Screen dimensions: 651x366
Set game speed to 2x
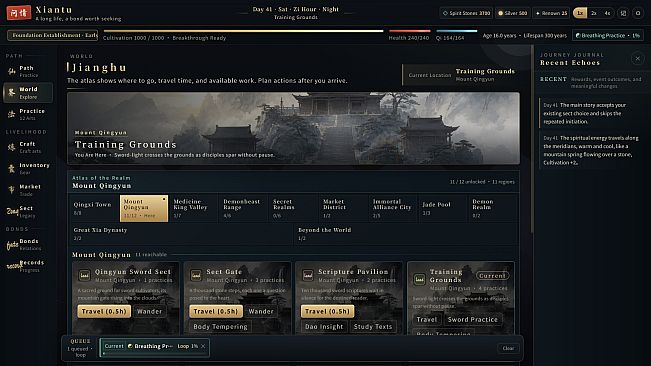pyautogui.click(x=594, y=13)
